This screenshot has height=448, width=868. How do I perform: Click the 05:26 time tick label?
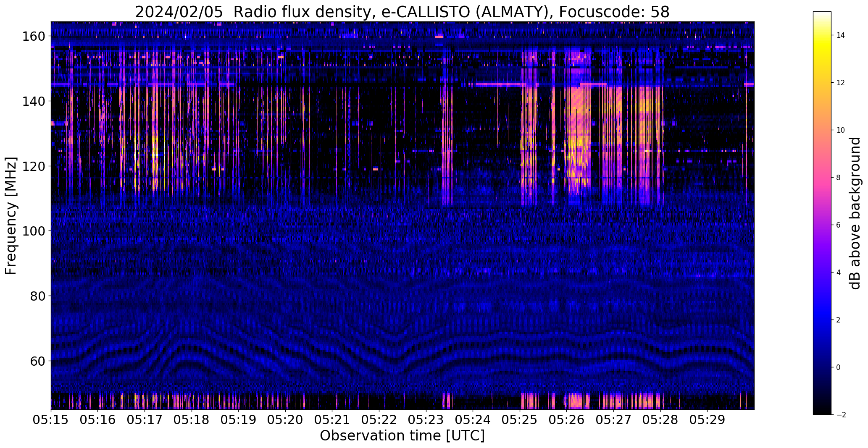pyautogui.click(x=567, y=420)
